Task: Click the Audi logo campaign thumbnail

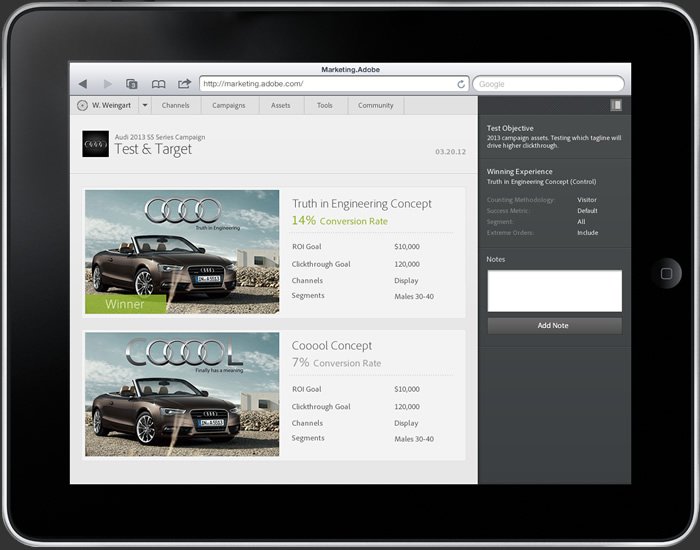Action: pos(96,144)
